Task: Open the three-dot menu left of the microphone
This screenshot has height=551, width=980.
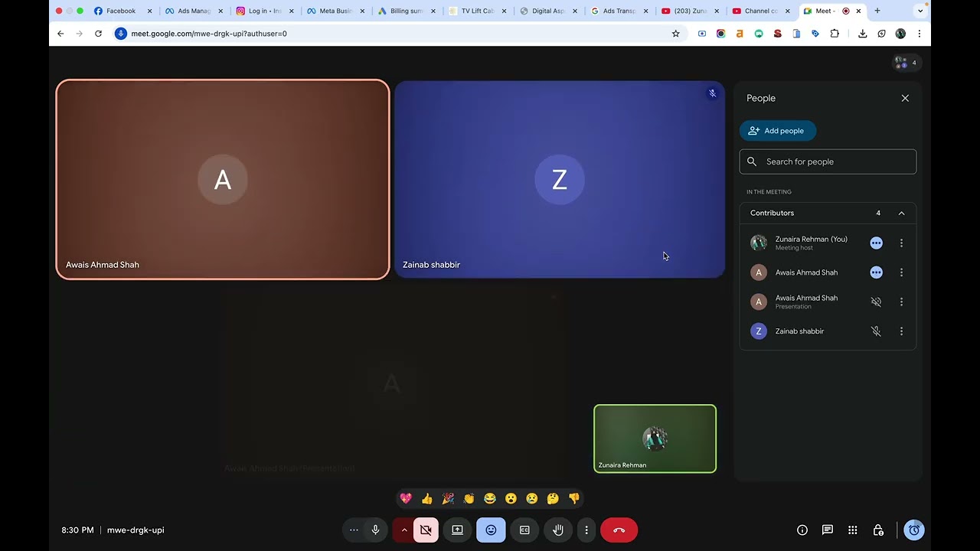Action: pyautogui.click(x=354, y=530)
